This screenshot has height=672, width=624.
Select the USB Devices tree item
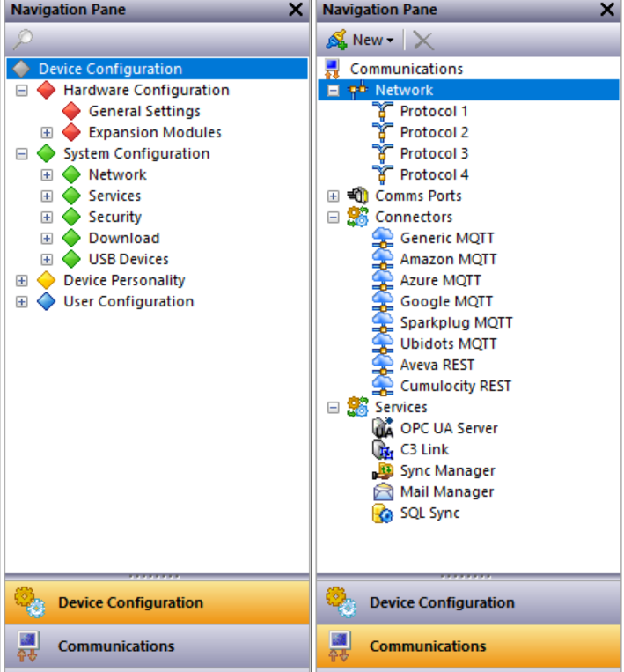(x=128, y=260)
